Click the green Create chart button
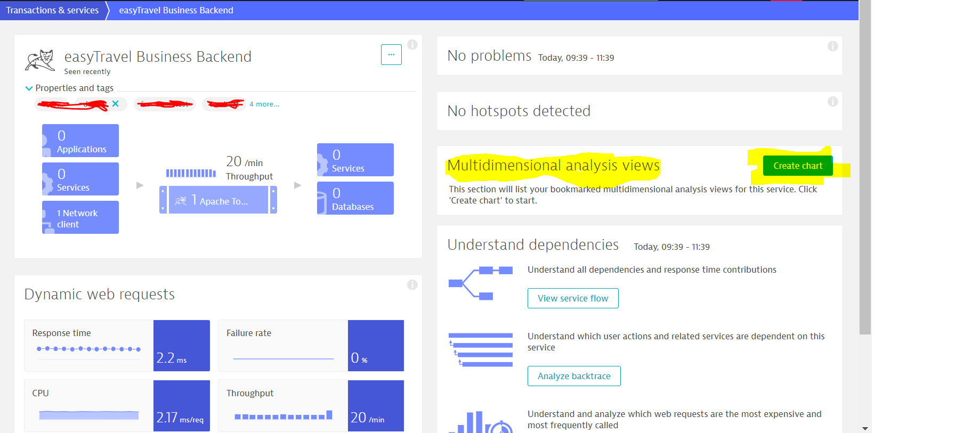The width and height of the screenshot is (980, 433). 797,166
